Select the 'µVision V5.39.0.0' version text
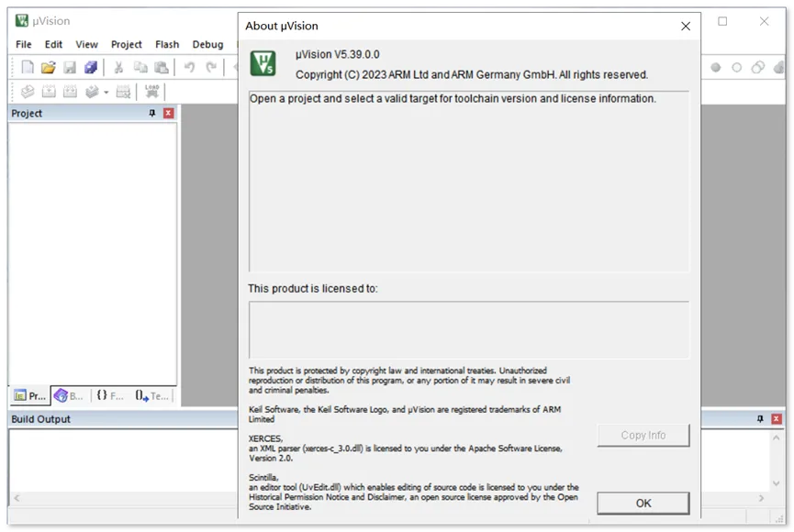 [338, 55]
